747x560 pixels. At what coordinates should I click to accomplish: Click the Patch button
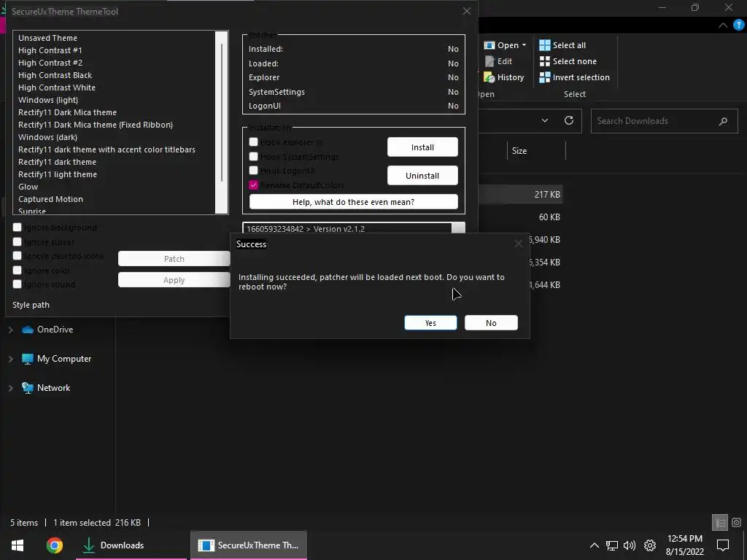tap(174, 259)
